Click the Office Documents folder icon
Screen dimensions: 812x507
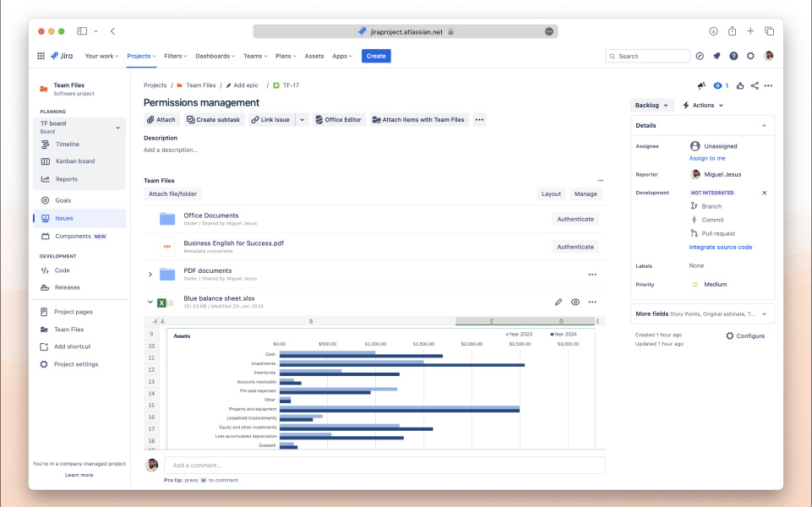pos(167,219)
